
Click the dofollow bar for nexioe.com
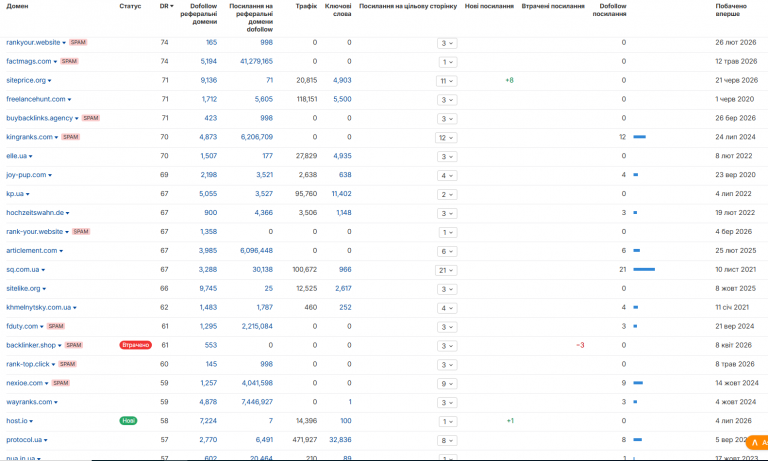638,383
